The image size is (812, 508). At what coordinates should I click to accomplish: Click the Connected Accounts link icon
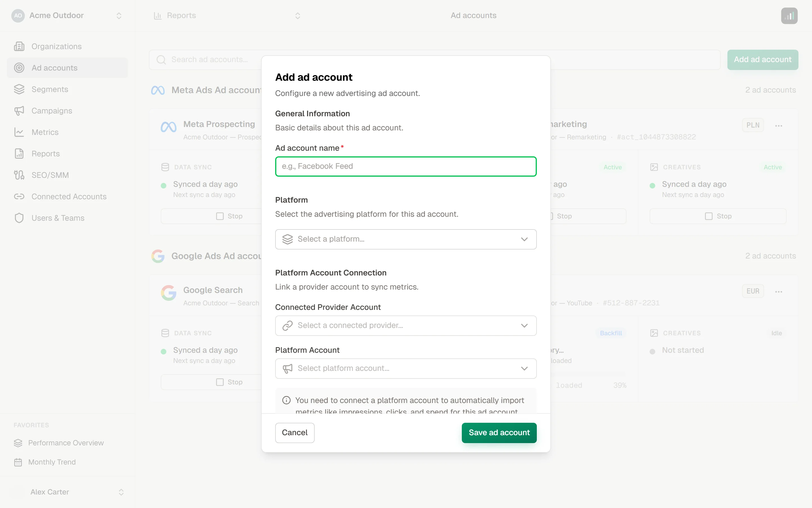(x=19, y=196)
